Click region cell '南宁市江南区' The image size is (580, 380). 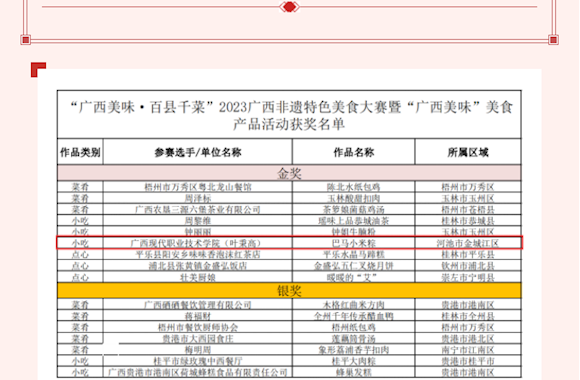coord(468,350)
